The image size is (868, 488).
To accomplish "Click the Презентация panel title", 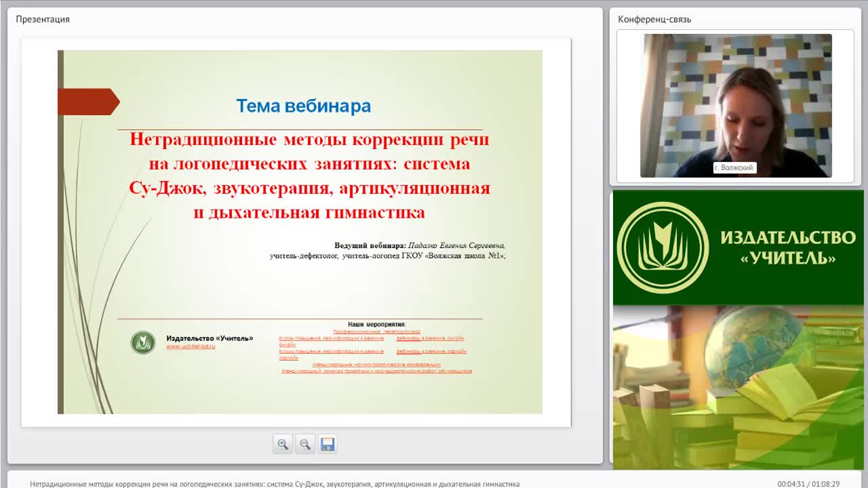I will pos(43,19).
